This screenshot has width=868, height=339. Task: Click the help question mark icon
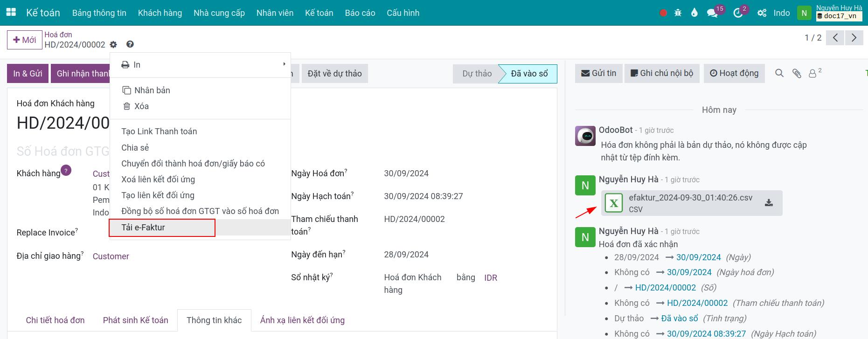(130, 44)
